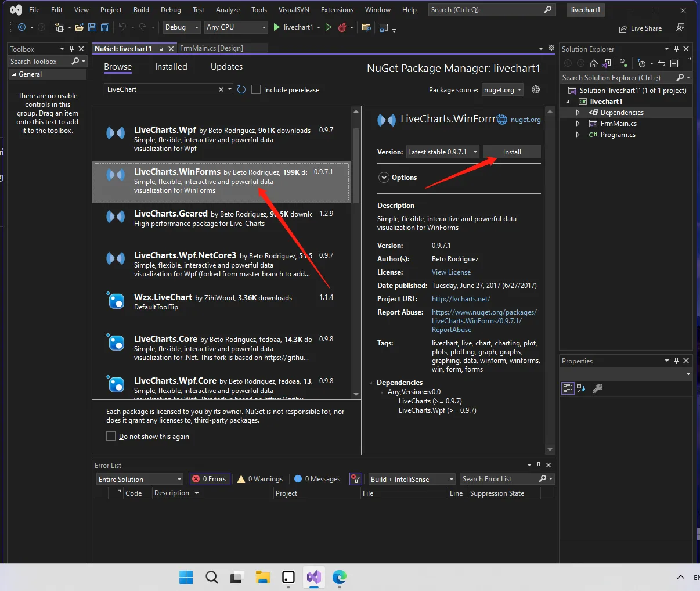
Task: Click the NuGet settings gear icon
Action: click(536, 89)
